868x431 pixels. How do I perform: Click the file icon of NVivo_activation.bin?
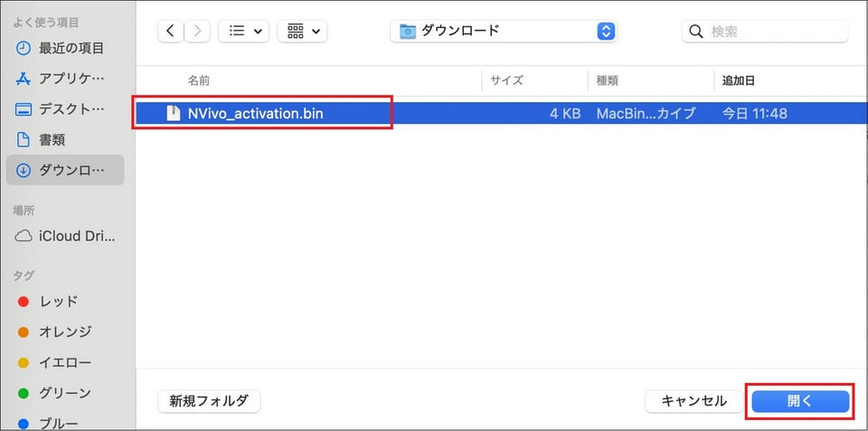(x=174, y=114)
